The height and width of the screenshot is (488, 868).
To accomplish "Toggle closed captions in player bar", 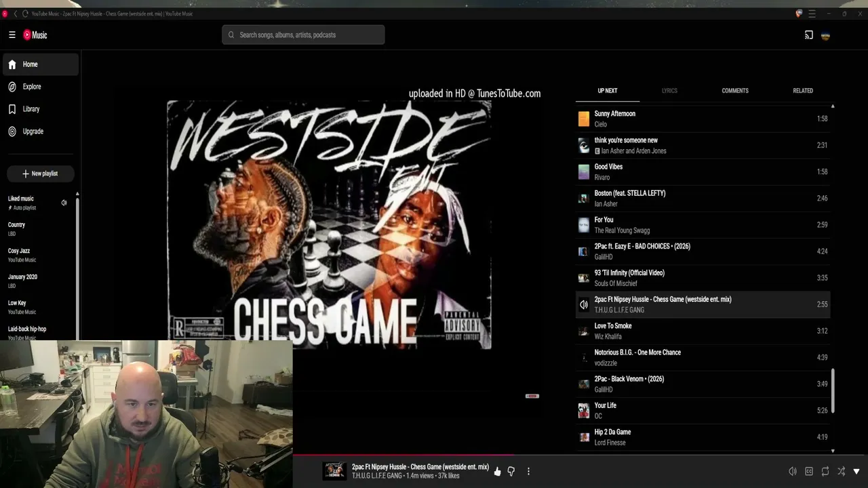I will pyautogui.click(x=809, y=472).
